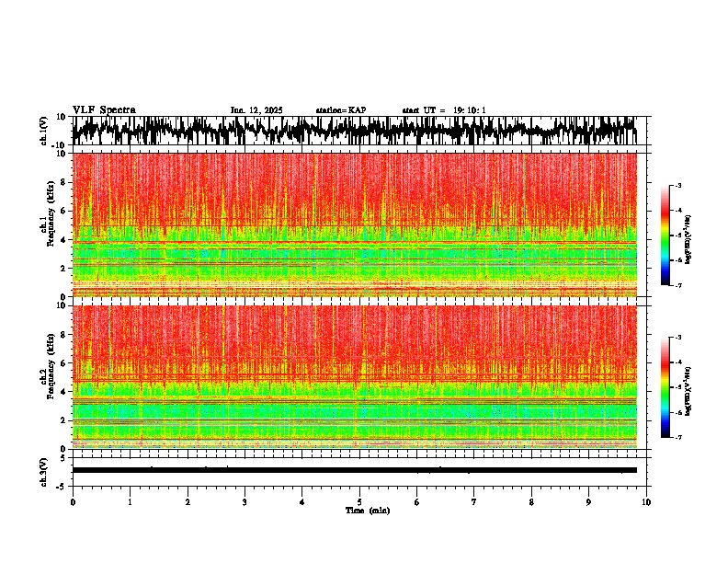Click the ch.2 frequency tick label "8"

coord(63,335)
